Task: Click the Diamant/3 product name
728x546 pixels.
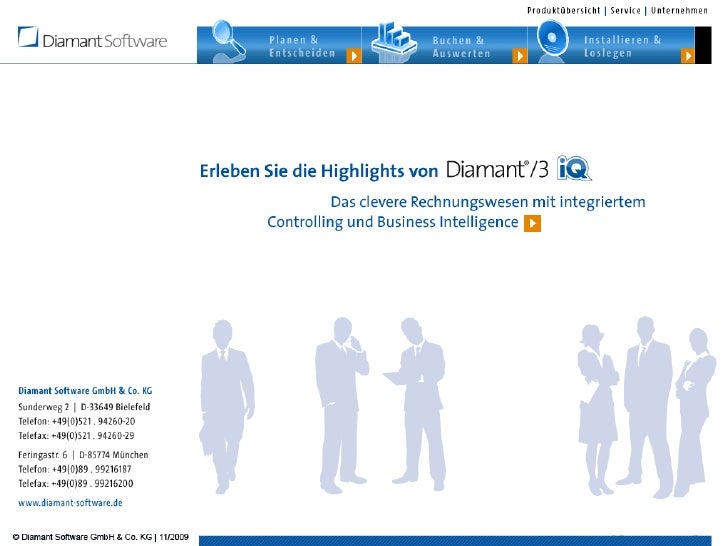Action: coord(497,169)
